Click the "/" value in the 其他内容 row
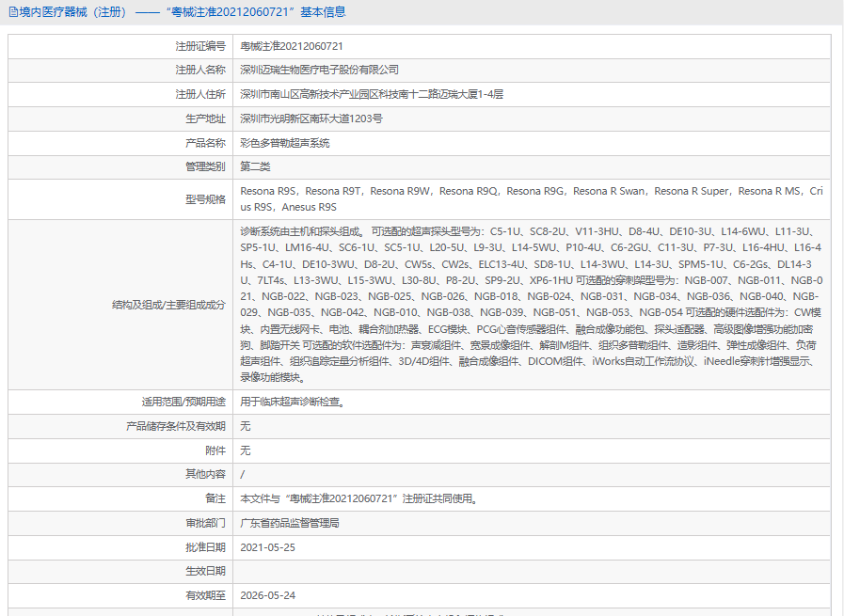Image resolution: width=844 pixels, height=616 pixels. (x=242, y=475)
